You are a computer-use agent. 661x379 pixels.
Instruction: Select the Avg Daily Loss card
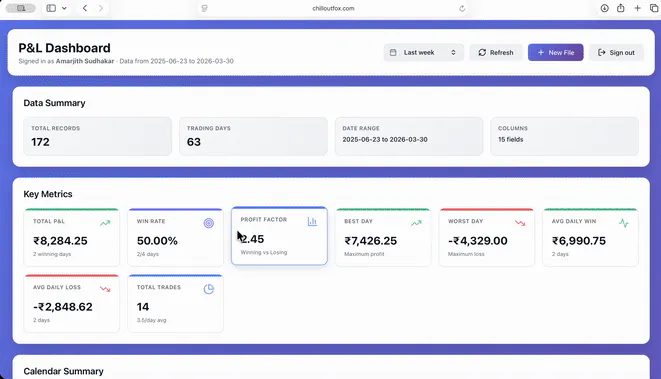pos(72,303)
